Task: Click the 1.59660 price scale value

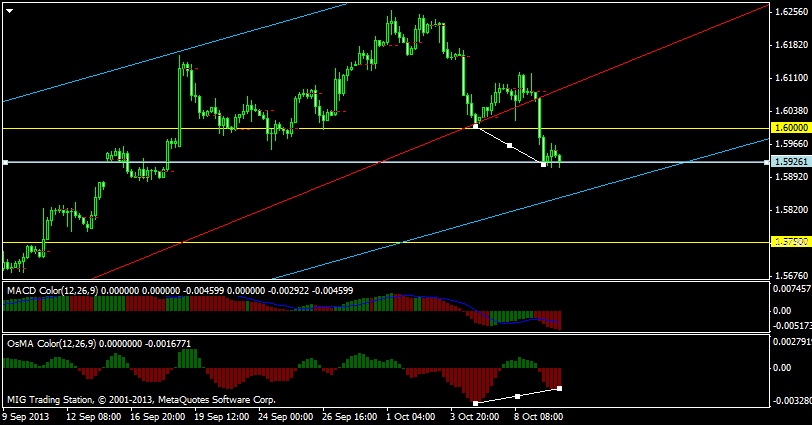Action: pyautogui.click(x=791, y=144)
